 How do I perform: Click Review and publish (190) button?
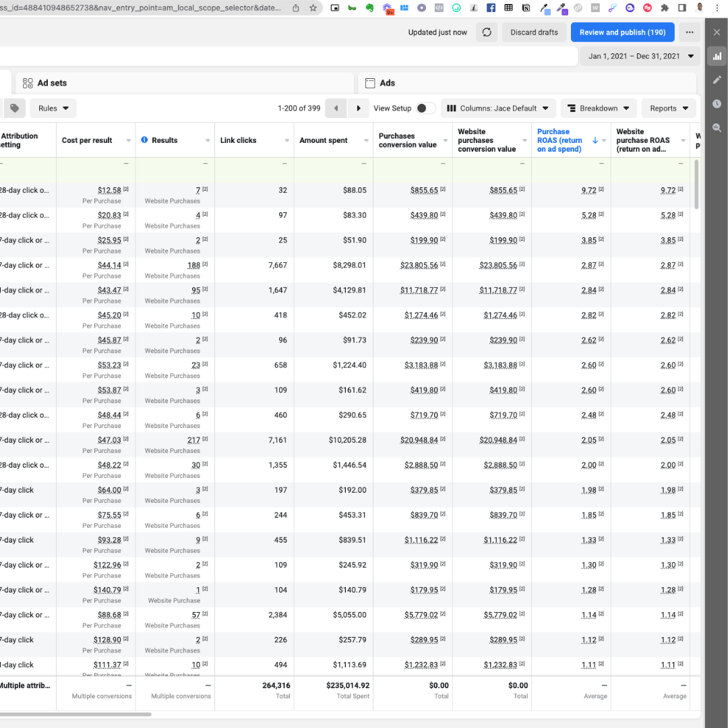pyautogui.click(x=622, y=32)
